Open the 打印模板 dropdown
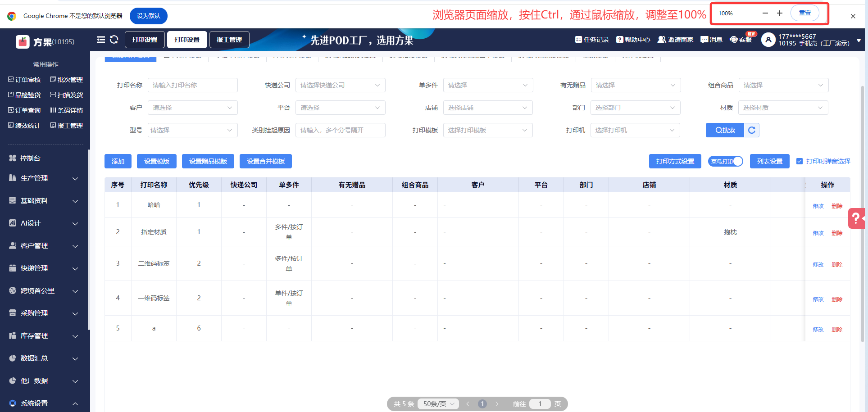This screenshot has width=868, height=412. [488, 130]
